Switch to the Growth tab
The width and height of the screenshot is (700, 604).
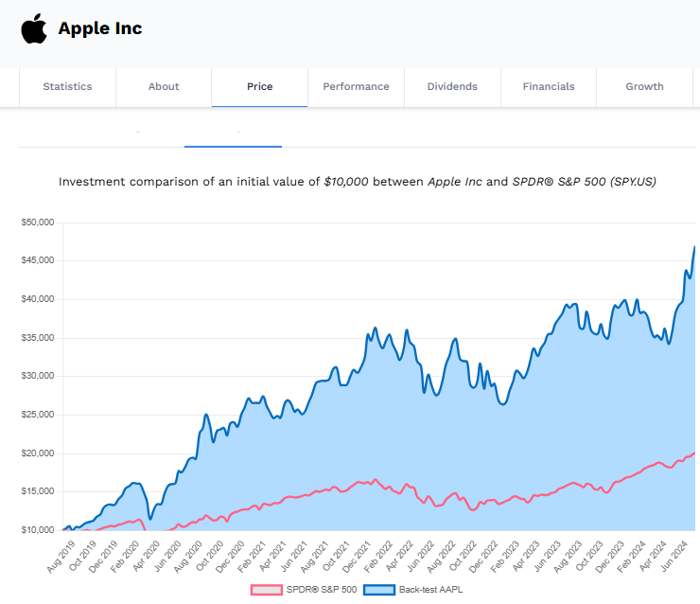(644, 87)
